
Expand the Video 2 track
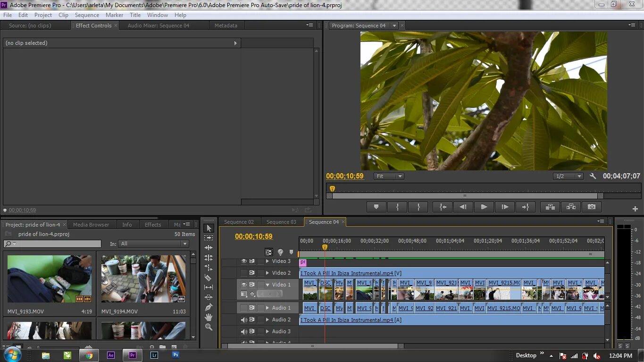click(x=268, y=273)
